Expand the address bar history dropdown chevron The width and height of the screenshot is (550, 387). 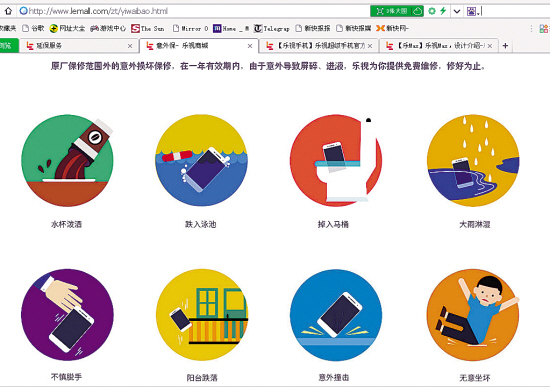pyautogui.click(x=457, y=11)
